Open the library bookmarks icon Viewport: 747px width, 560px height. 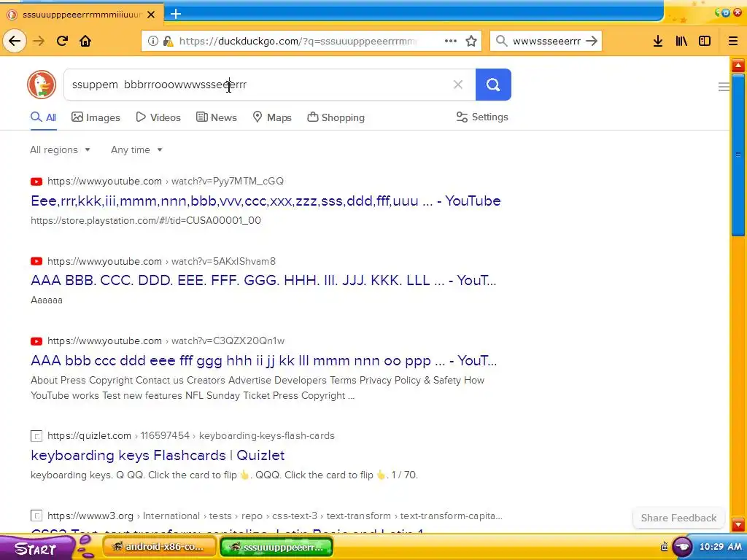pyautogui.click(x=681, y=41)
